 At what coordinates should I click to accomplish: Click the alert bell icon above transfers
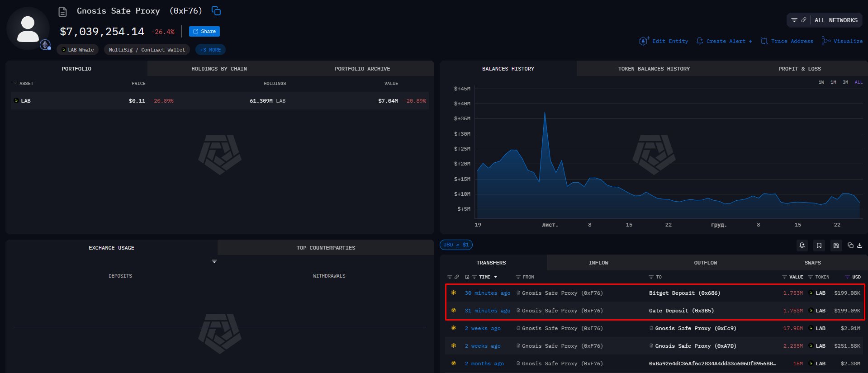pos(802,246)
